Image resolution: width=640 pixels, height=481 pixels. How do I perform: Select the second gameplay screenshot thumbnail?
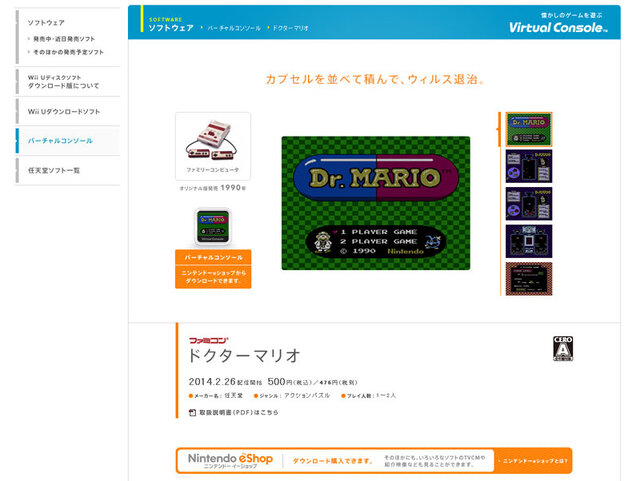click(x=529, y=167)
